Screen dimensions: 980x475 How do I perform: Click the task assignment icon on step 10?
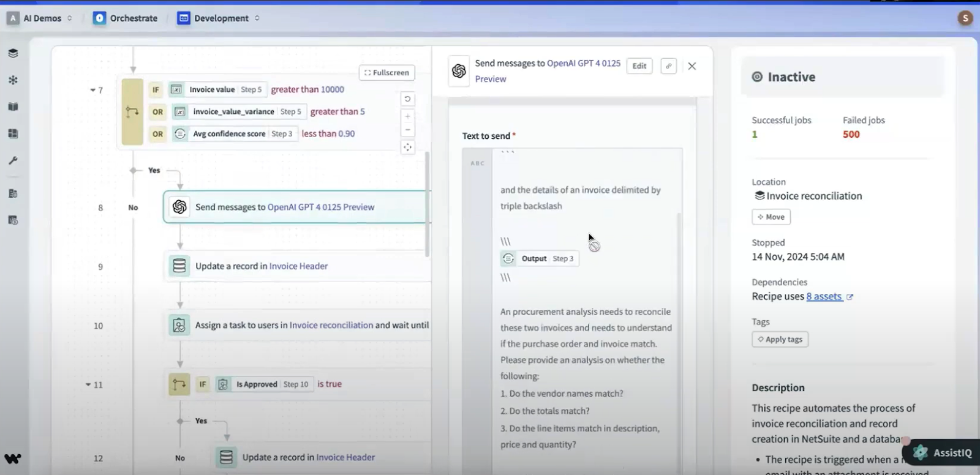(x=179, y=325)
